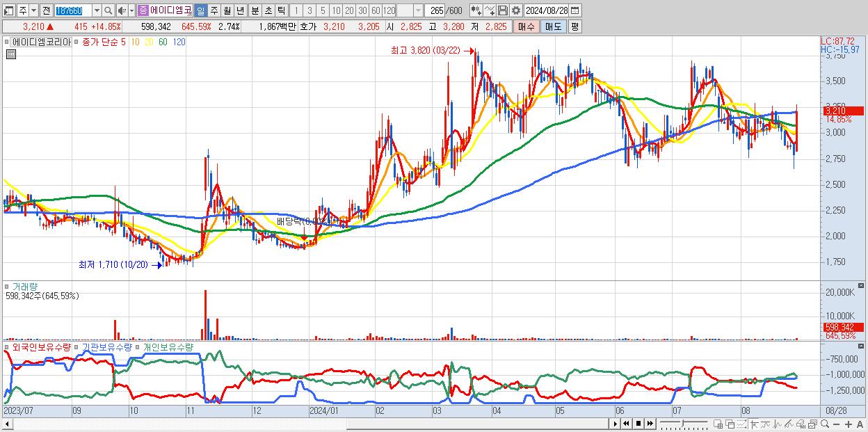Click the A text auto-fit icon

(860, 424)
